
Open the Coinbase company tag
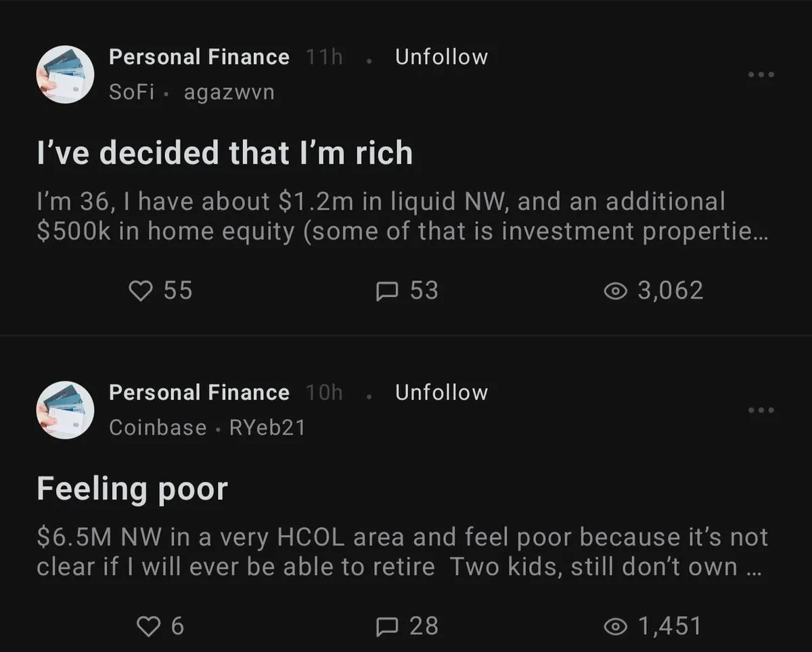coord(158,428)
